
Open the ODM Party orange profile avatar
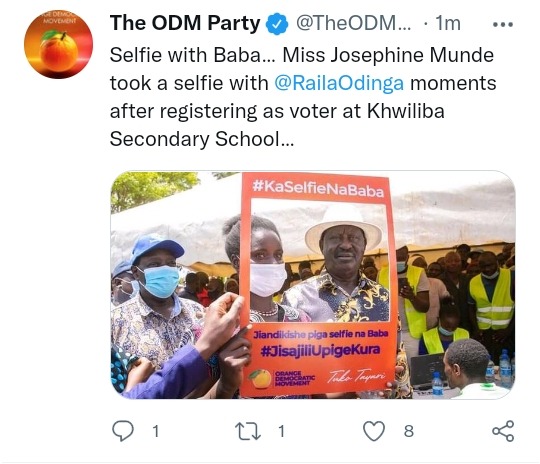58,44
